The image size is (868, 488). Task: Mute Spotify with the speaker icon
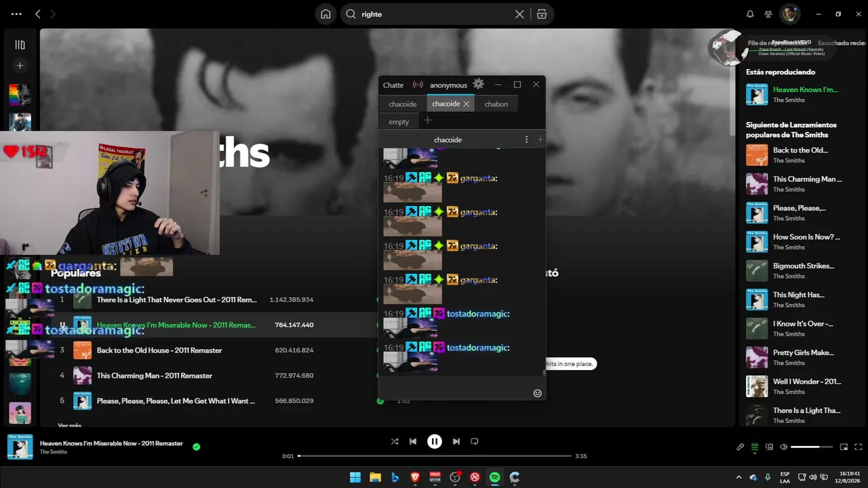pos(784,447)
